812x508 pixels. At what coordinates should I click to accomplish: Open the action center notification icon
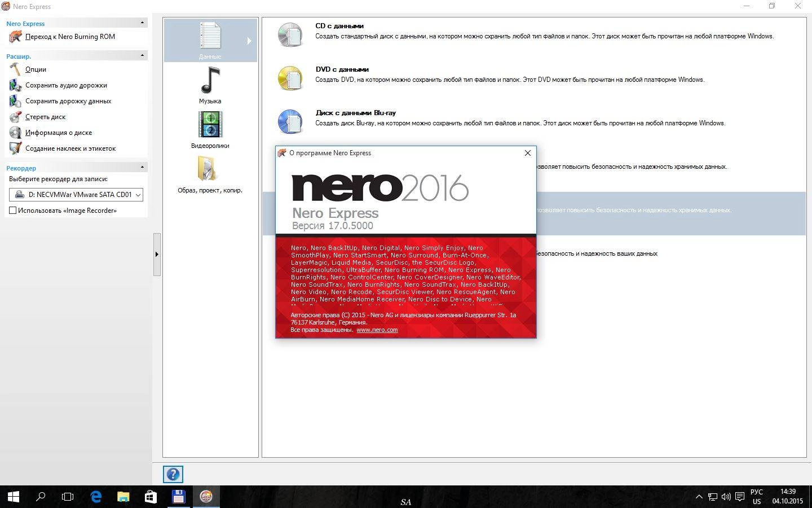(x=740, y=497)
